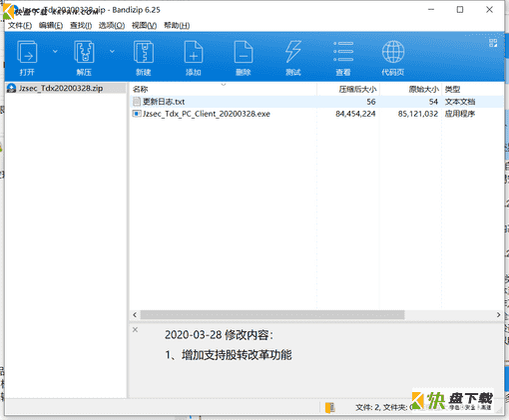This screenshot has height=420, width=509.
Task: Click the text file icon beside 更新日志.txt
Action: click(x=137, y=102)
